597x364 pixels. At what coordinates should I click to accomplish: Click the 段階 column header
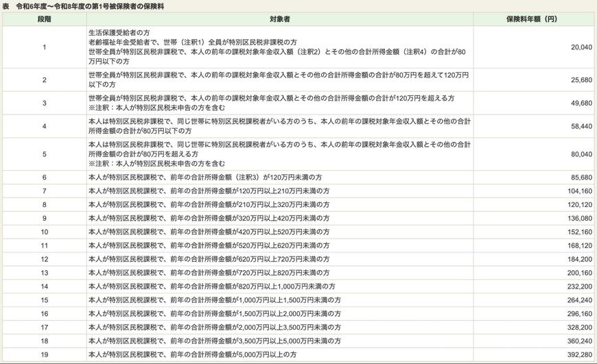[44, 19]
